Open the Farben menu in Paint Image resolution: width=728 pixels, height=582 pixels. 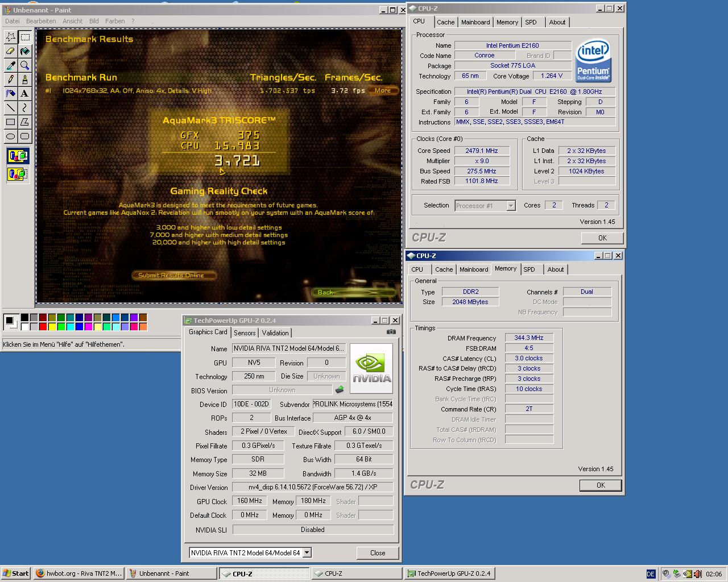pyautogui.click(x=115, y=21)
